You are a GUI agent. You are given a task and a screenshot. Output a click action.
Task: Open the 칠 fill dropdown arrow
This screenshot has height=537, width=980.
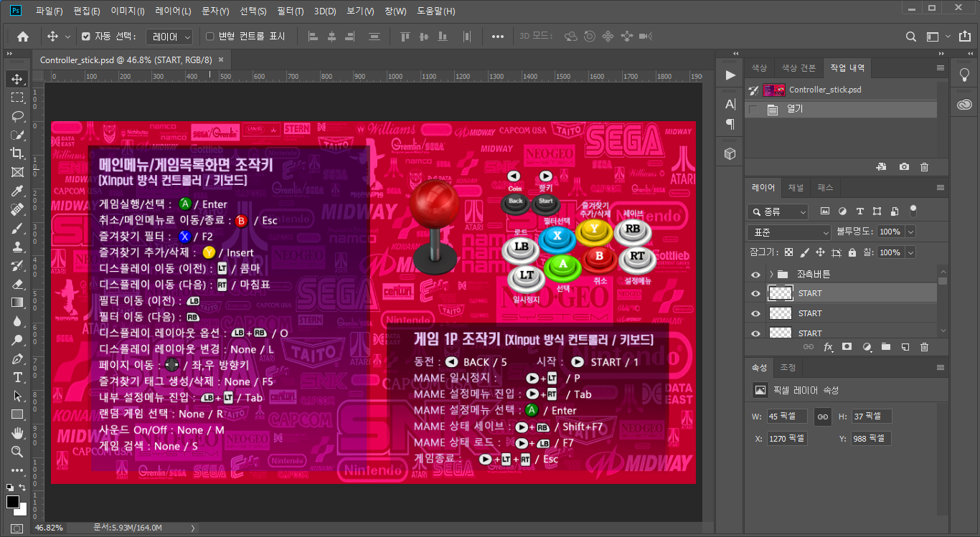point(910,252)
